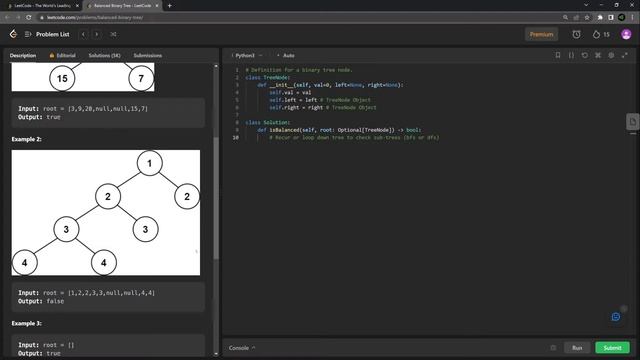Open browser extensions puzzle icon
Viewport: 640px width, 360px height.
[x=600, y=18]
